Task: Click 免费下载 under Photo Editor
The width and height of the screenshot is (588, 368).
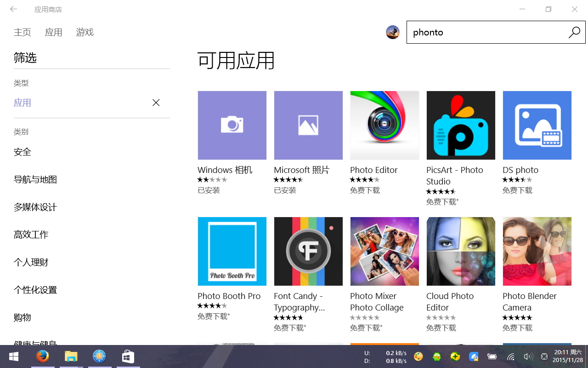Action: pos(365,190)
